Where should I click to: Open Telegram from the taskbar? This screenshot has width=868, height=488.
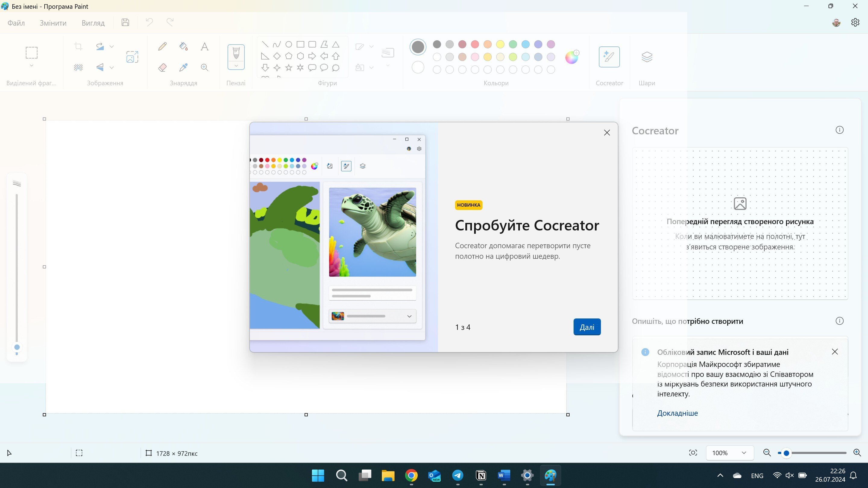[458, 476]
